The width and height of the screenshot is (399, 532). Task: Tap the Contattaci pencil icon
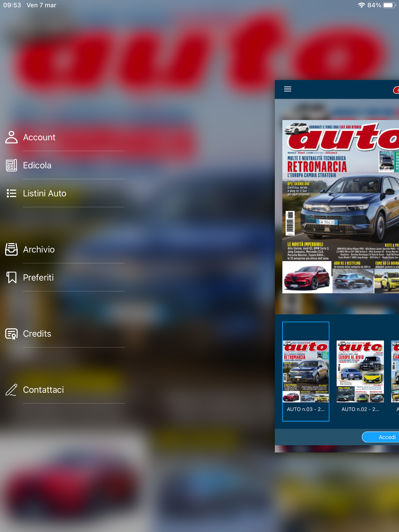coord(11,390)
